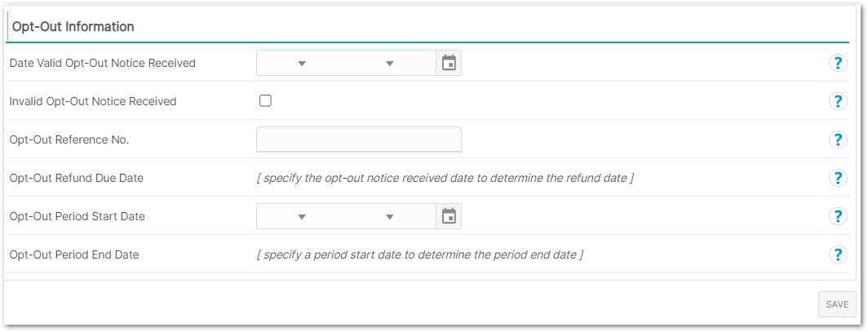Screen dimensions: 868x332
Task: Show help for Date Valid Opt-Out Notice Received
Action: pos(838,63)
